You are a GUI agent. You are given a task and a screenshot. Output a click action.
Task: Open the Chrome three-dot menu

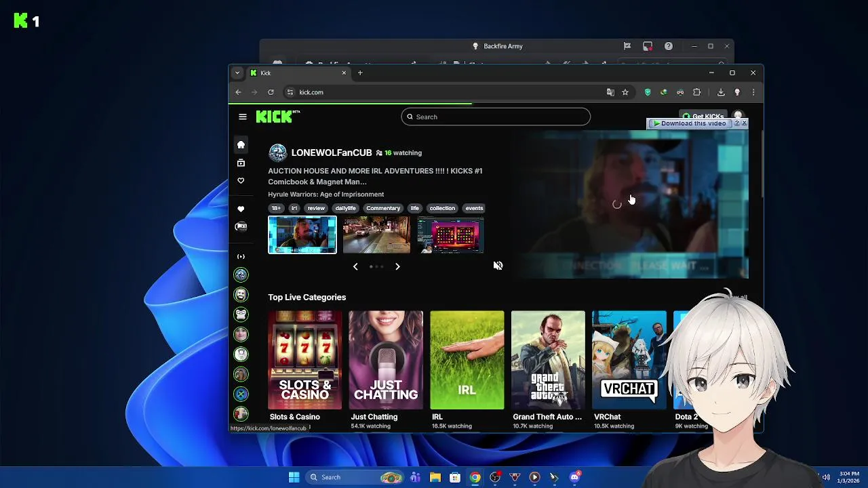(753, 92)
